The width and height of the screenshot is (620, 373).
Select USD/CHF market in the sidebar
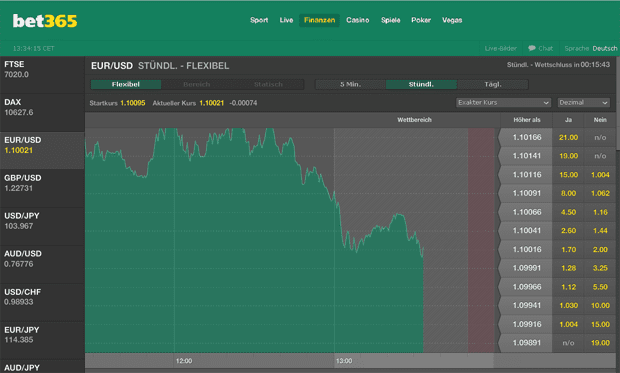[42, 303]
